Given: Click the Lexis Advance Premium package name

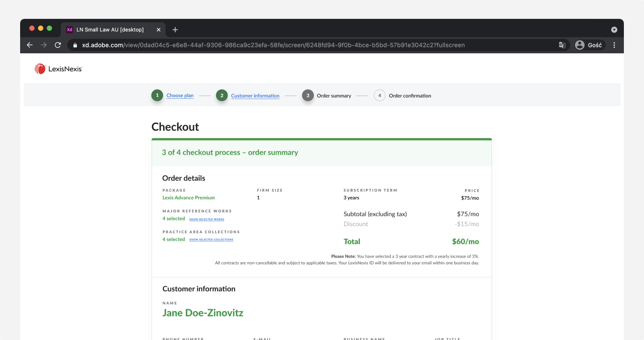Looking at the screenshot, I should coord(188,198).
